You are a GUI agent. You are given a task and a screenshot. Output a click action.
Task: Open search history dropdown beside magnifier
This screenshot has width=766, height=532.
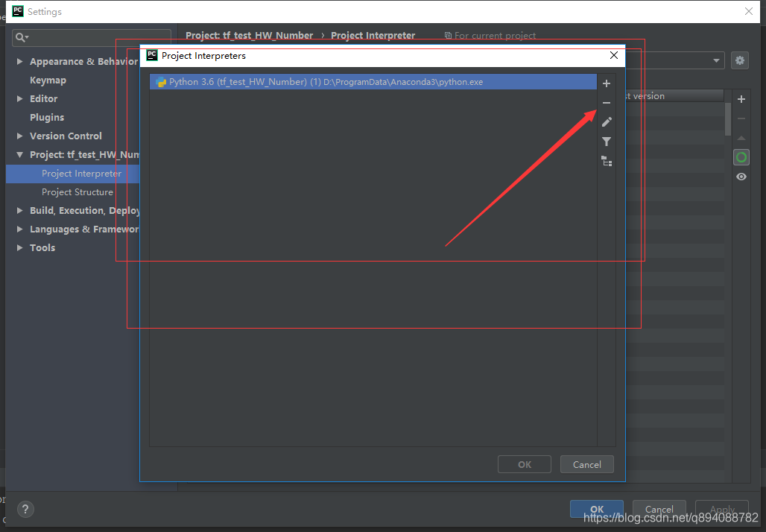tap(27, 37)
